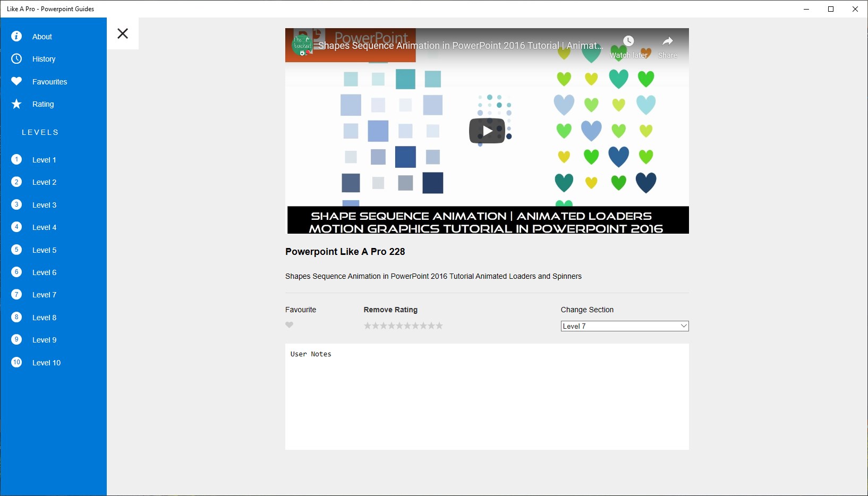Screen dimensions: 868x496
Task: Close the guide detail panel with X
Action: 123,33
